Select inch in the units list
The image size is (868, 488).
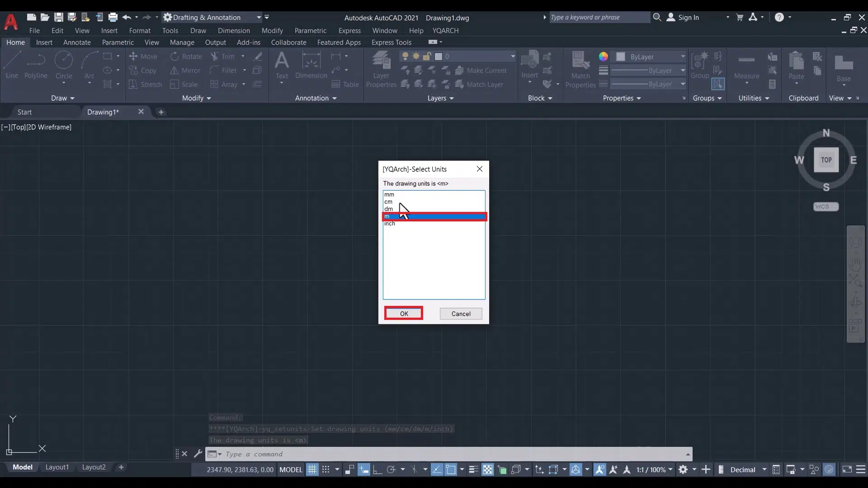pyautogui.click(x=390, y=224)
